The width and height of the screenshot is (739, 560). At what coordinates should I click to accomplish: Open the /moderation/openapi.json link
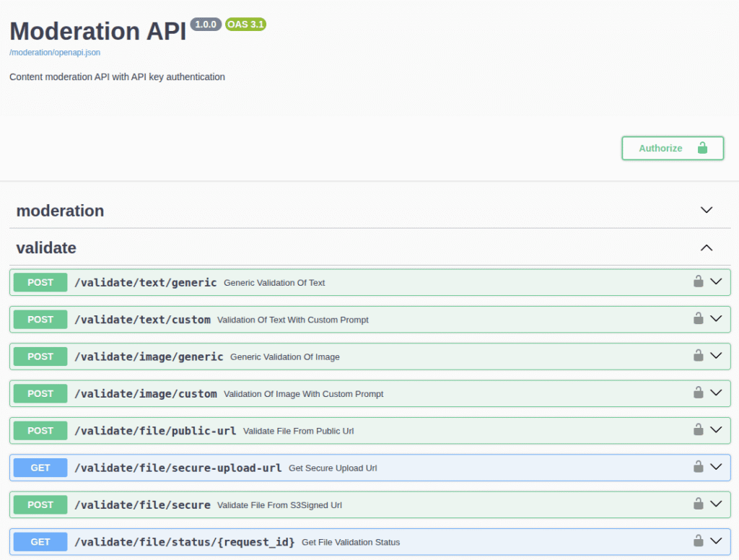point(55,53)
